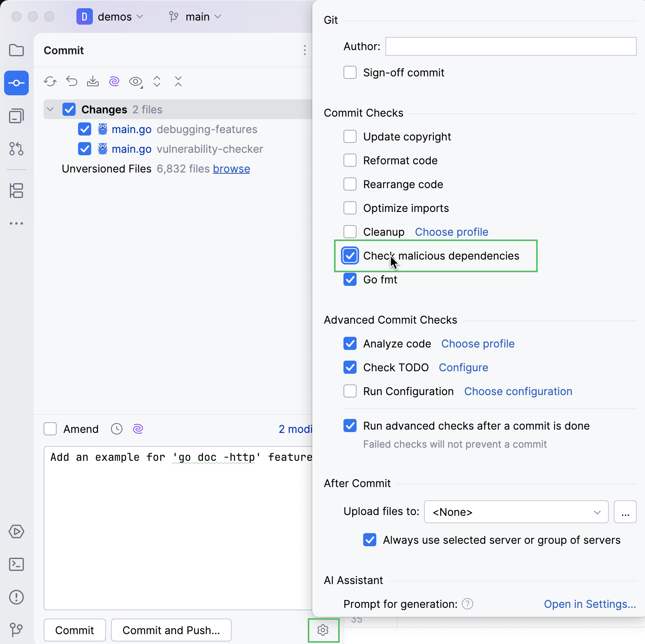Click the browse unversioned files link

(x=231, y=169)
